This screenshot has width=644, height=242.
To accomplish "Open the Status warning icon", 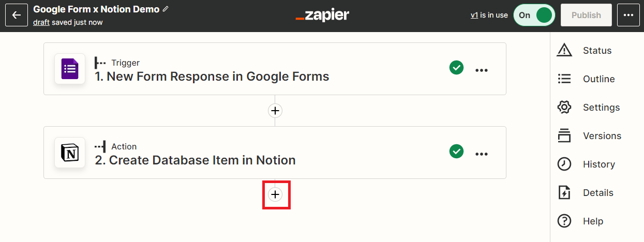I will (564, 50).
